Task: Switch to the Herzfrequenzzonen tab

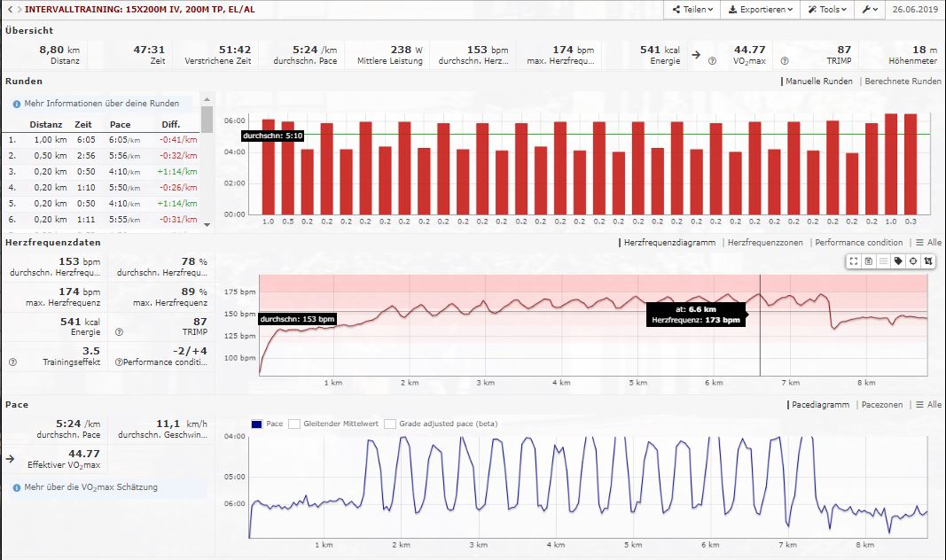Action: tap(764, 243)
